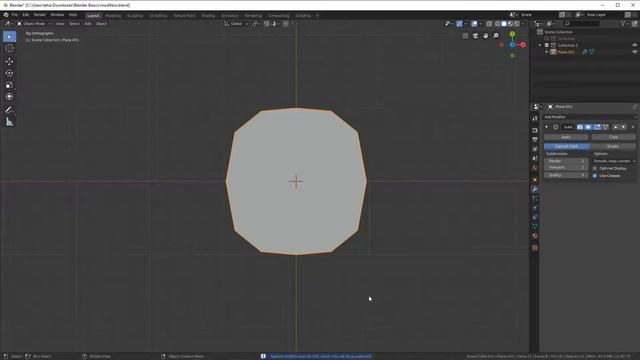Select Catmull-Clark subdivision type

pyautogui.click(x=566, y=146)
